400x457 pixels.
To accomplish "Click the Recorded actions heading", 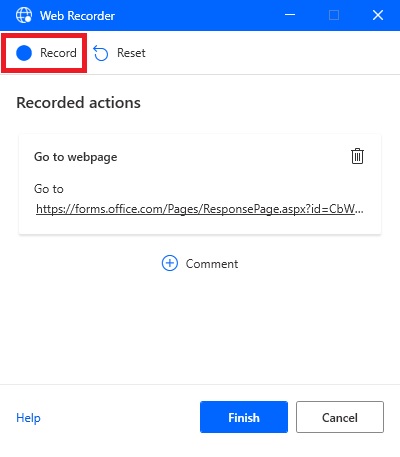I will pyautogui.click(x=79, y=103).
